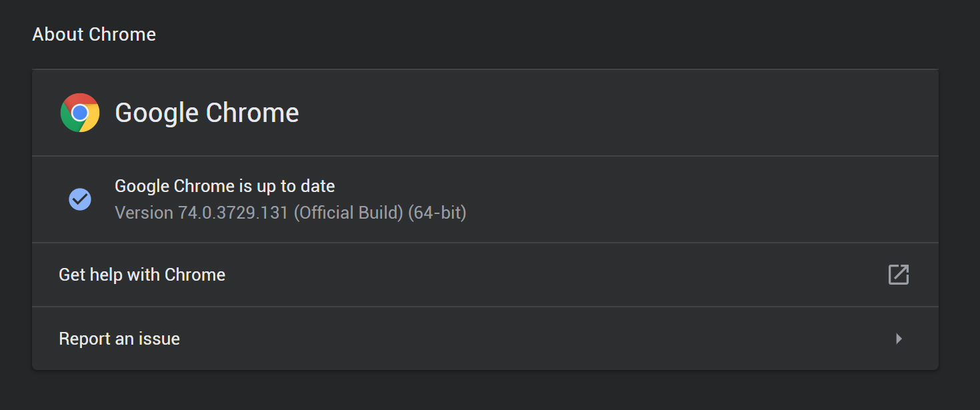Expand the Report an issue arrow
This screenshot has width=980, height=410.
click(899, 339)
